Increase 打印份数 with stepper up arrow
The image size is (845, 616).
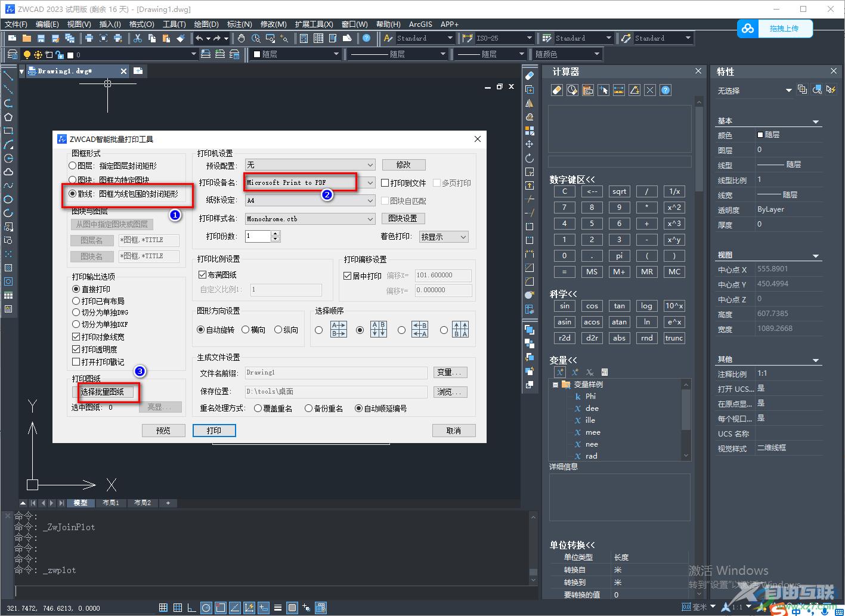(x=276, y=234)
